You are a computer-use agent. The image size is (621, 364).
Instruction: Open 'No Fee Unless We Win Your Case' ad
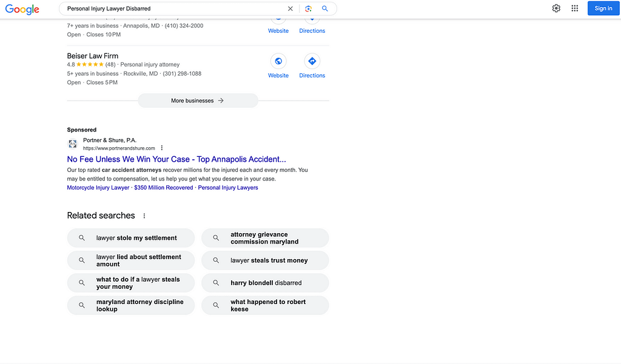(x=176, y=159)
